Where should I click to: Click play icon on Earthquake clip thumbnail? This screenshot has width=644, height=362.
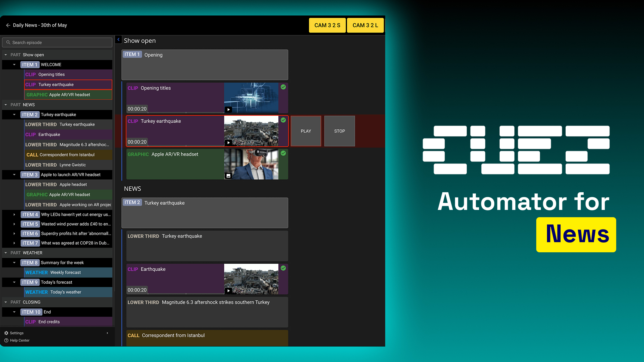tap(228, 291)
